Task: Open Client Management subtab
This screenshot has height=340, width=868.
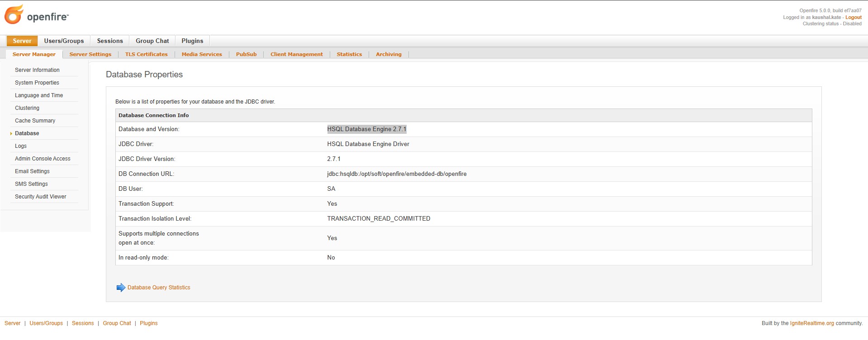Action: pos(297,54)
